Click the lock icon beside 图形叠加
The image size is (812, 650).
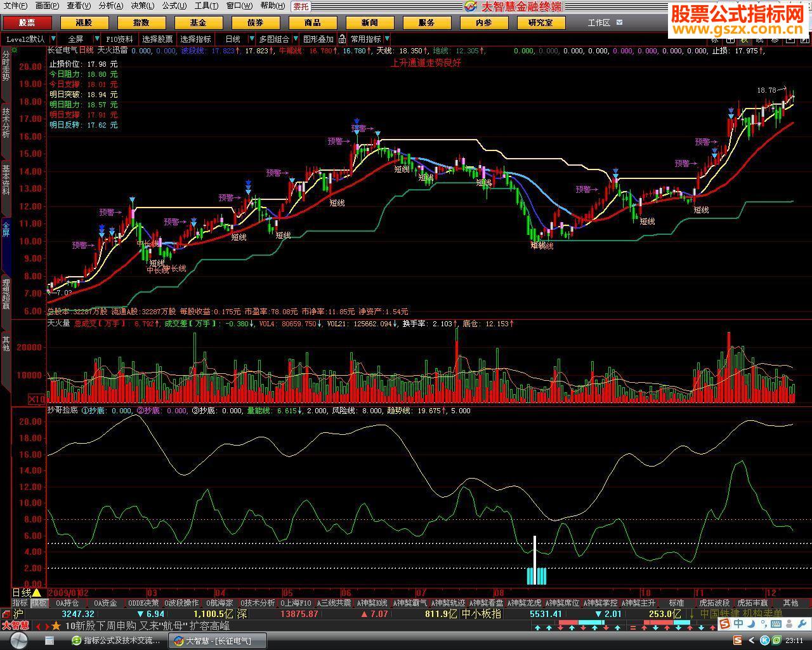point(343,39)
